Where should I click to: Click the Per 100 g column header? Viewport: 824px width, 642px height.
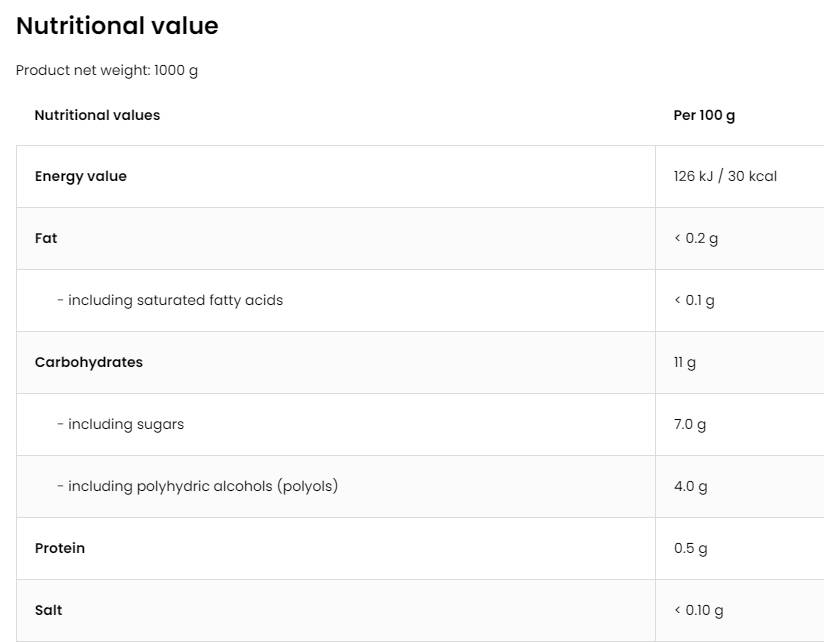(x=704, y=115)
